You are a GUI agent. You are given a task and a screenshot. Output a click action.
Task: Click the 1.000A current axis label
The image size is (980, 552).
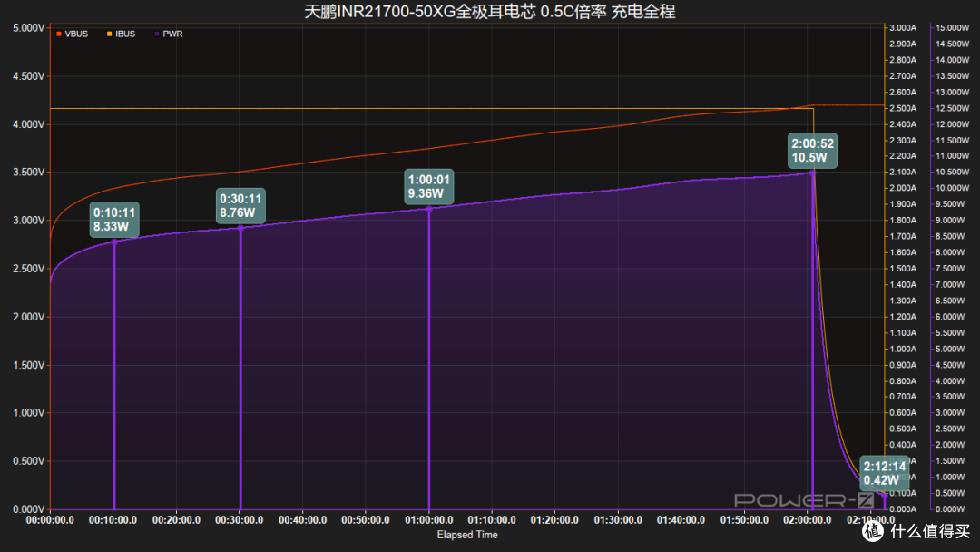click(x=903, y=349)
